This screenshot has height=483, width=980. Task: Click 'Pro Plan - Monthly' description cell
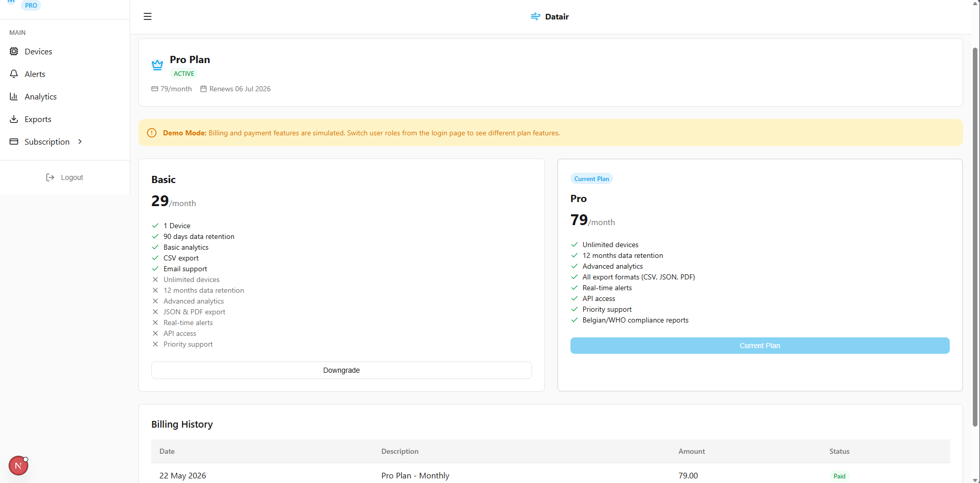click(415, 476)
